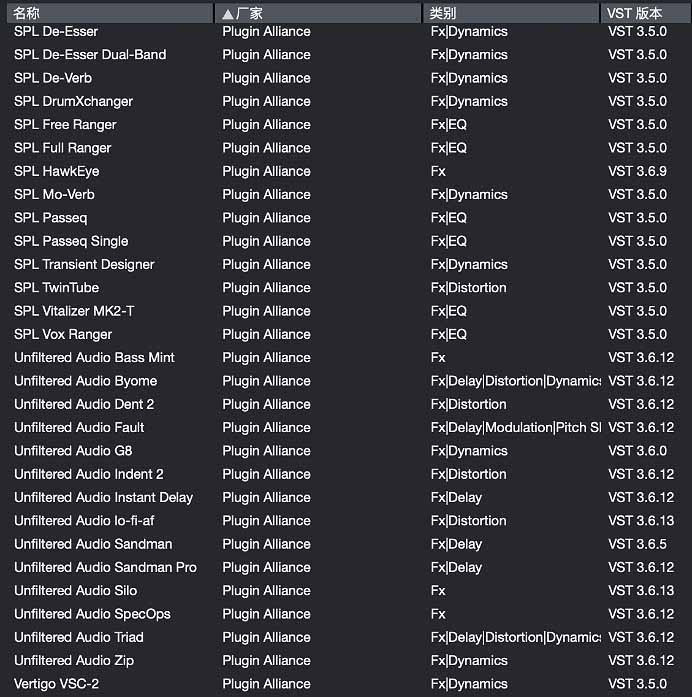Select Unfiltered Audio Zip plugin
The width and height of the screenshot is (692, 697).
pyautogui.click(x=346, y=661)
